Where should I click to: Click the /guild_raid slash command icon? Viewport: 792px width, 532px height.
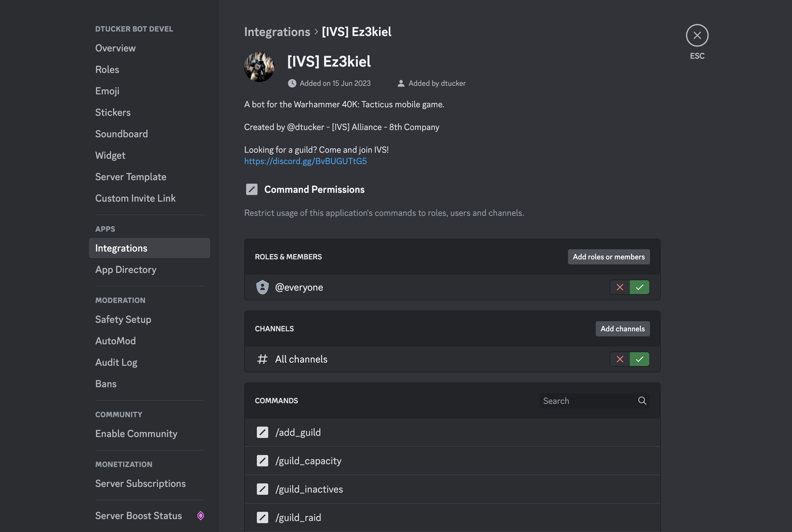tap(262, 517)
